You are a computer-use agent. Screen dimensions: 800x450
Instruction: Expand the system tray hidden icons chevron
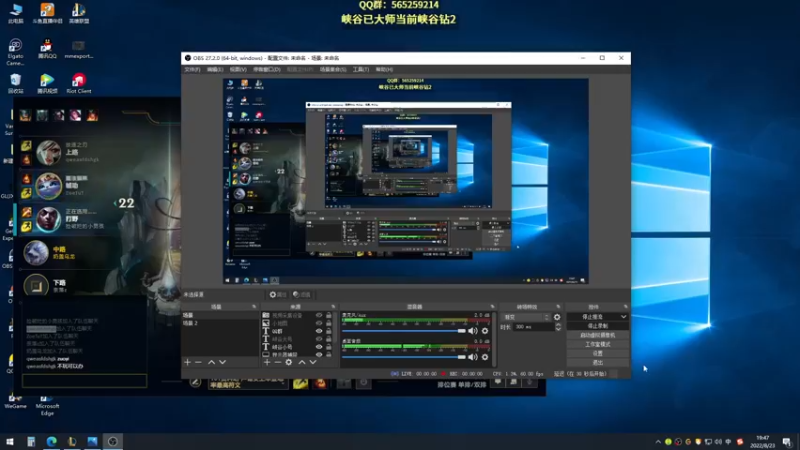click(658, 442)
